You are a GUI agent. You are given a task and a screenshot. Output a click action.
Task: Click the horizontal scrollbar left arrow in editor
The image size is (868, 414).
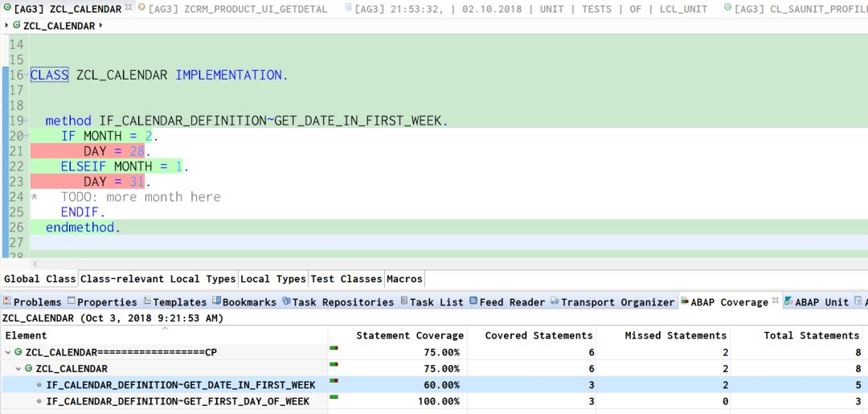35,264
